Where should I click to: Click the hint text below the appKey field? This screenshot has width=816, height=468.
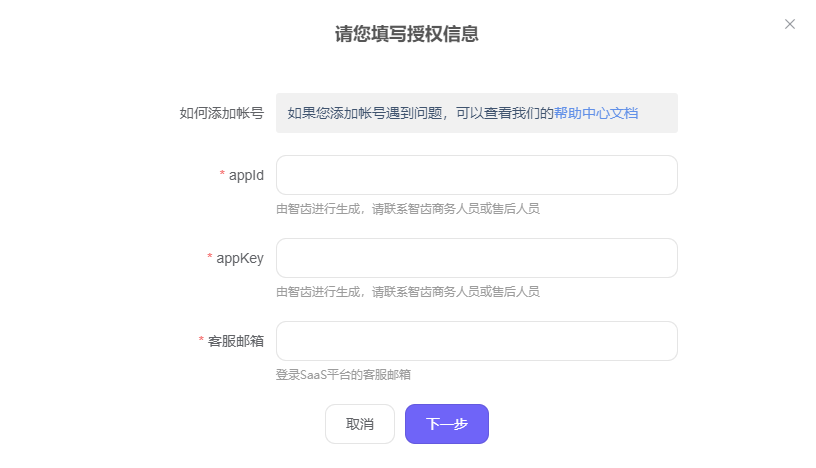coord(407,292)
